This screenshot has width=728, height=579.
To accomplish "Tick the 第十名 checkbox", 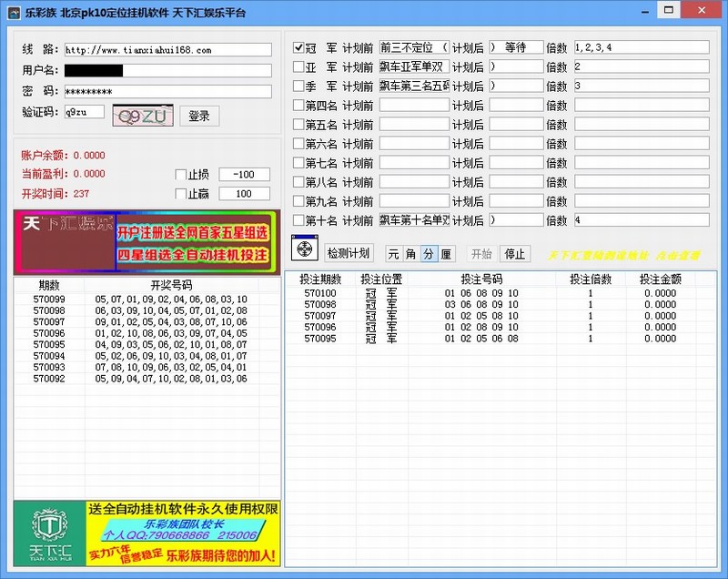I will tap(298, 220).
